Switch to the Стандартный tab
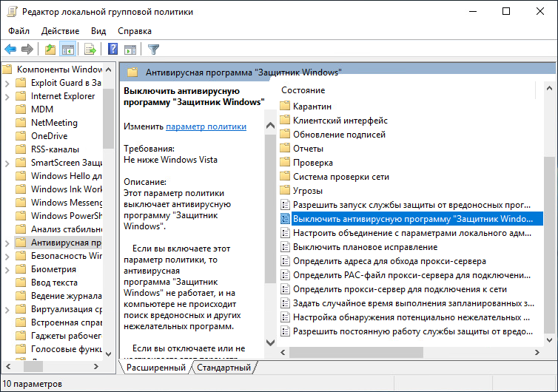This screenshot has width=558, height=392. [223, 367]
